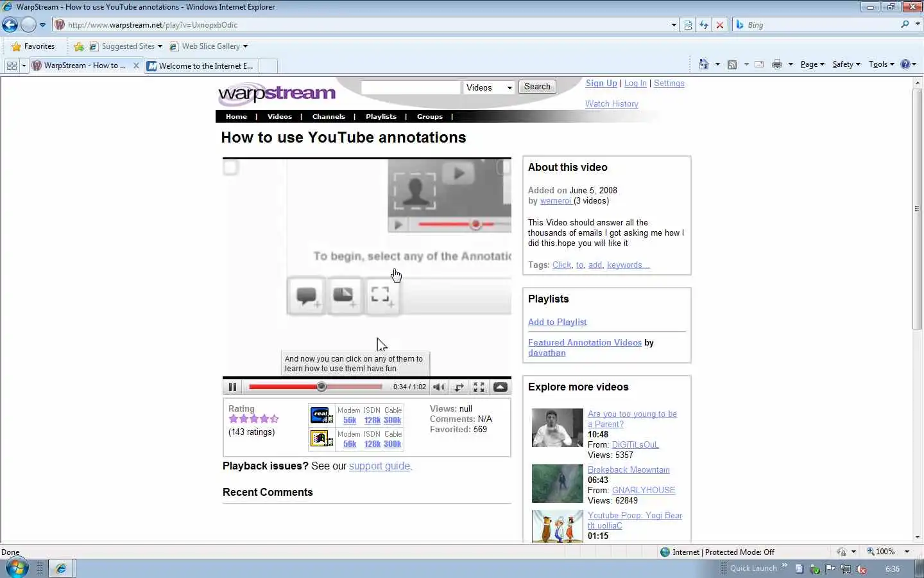
Task: Open the Settings link
Action: coord(669,83)
